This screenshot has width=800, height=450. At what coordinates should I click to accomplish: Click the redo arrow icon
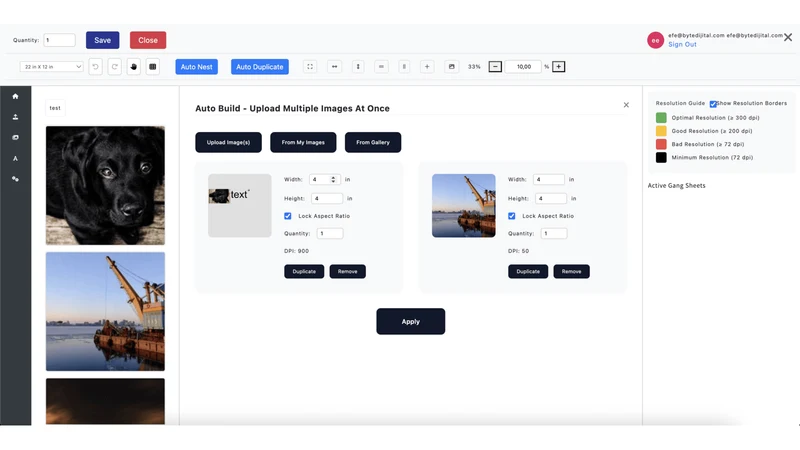click(115, 67)
